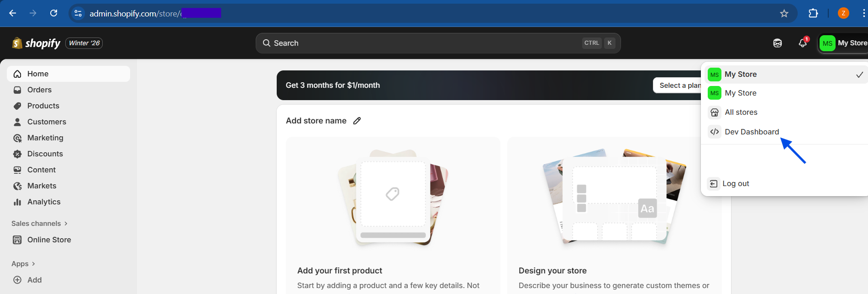Viewport: 868px width, 294px height.
Task: Expand the Apps section in sidebar
Action: point(23,264)
